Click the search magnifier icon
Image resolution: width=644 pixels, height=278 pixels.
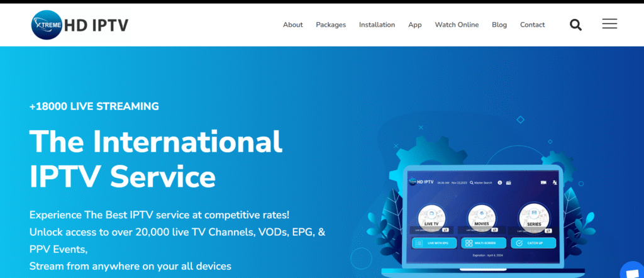(x=575, y=25)
